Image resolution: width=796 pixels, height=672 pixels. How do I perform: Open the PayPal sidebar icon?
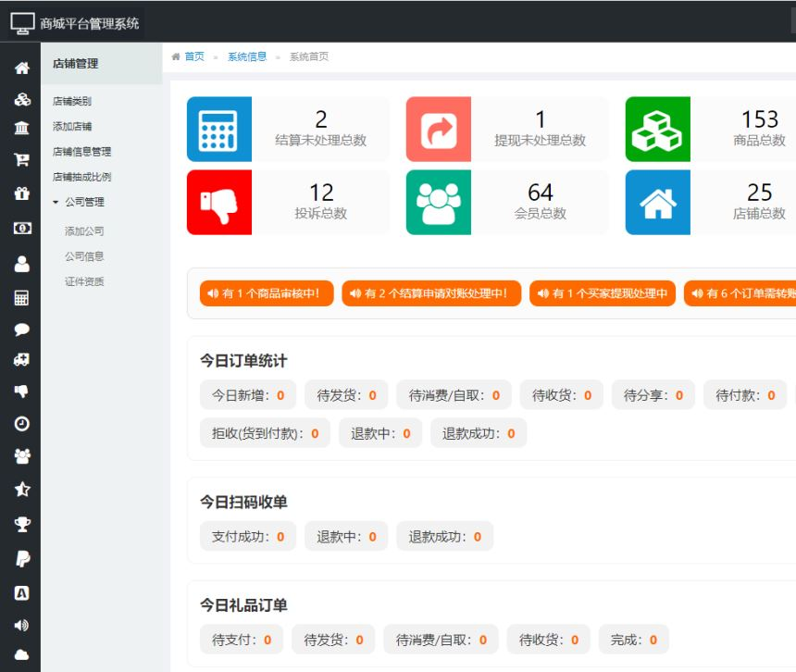[22, 559]
